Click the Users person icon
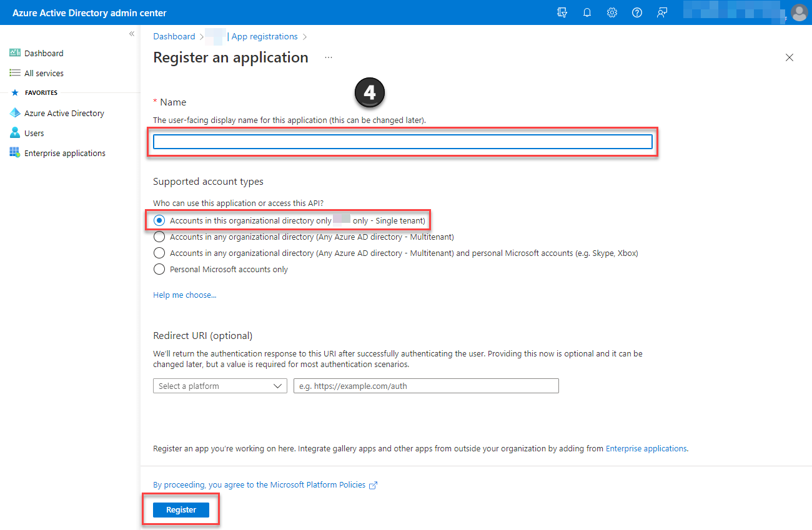 tap(15, 133)
